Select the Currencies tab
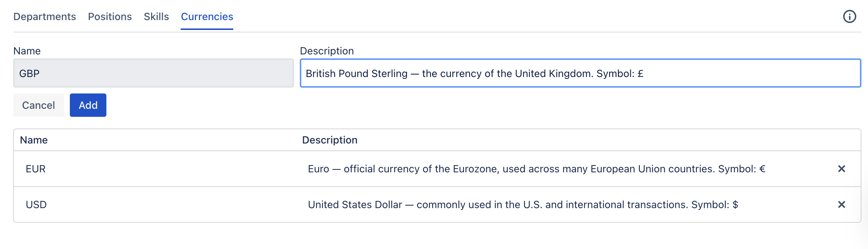 [x=207, y=17]
